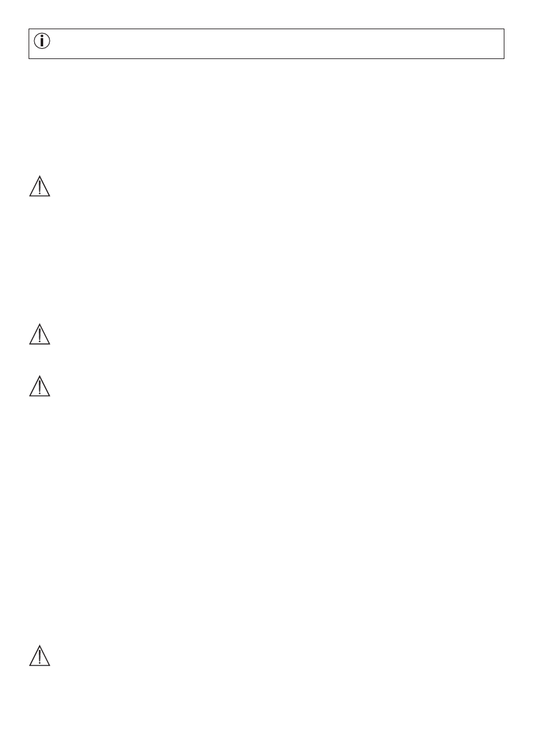Select the uppermost exclamation caution triangle
The width and height of the screenshot is (533, 756).
point(39,186)
